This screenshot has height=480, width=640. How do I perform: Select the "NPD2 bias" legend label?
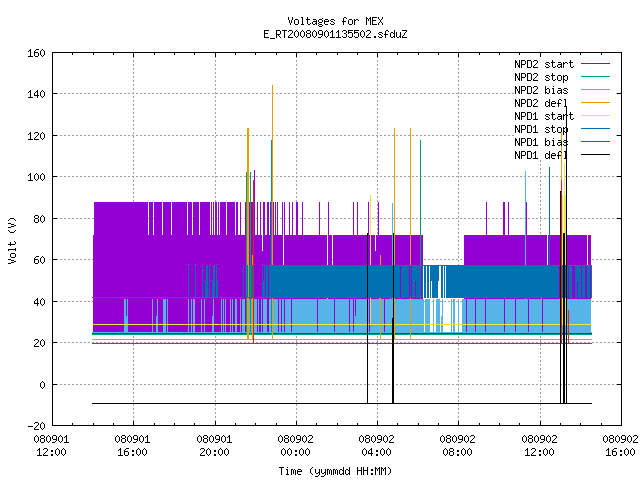541,90
